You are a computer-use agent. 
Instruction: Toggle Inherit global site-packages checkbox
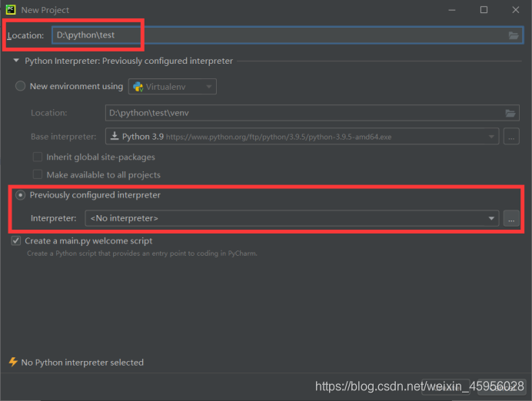[38, 157]
